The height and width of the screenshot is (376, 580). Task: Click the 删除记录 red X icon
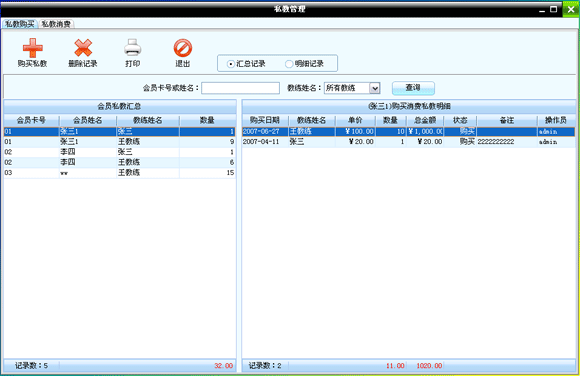pyautogui.click(x=83, y=48)
